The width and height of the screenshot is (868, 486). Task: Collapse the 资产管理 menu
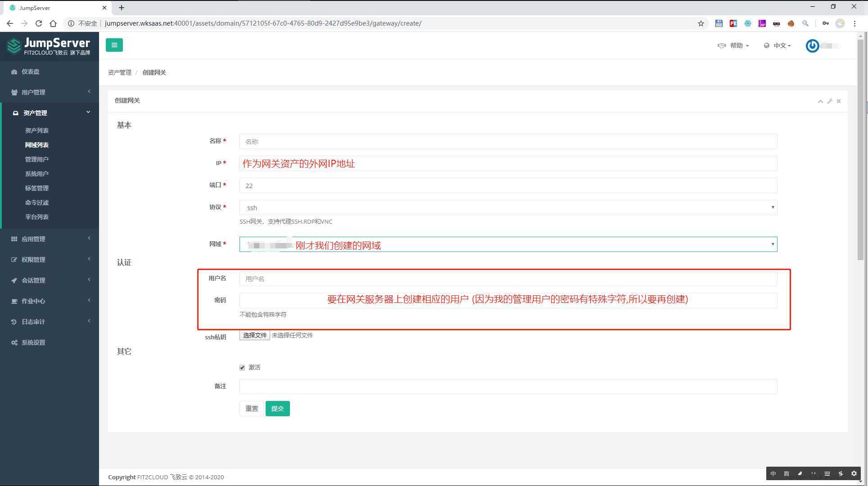point(50,113)
